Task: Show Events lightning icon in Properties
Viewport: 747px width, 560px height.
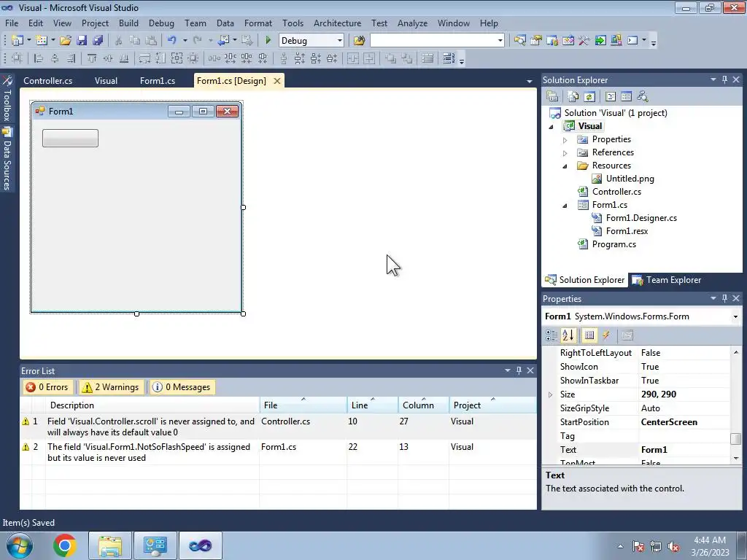Action: click(606, 335)
